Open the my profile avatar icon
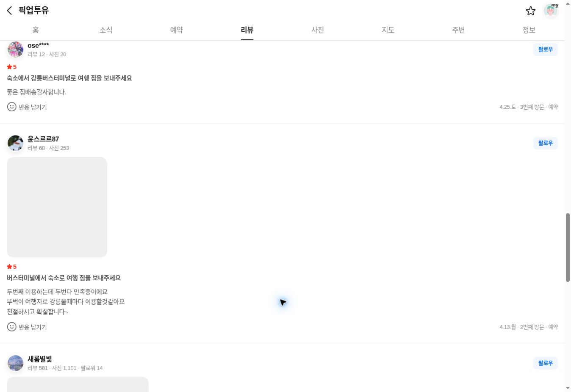The height and width of the screenshot is (392, 571). pyautogui.click(x=551, y=11)
